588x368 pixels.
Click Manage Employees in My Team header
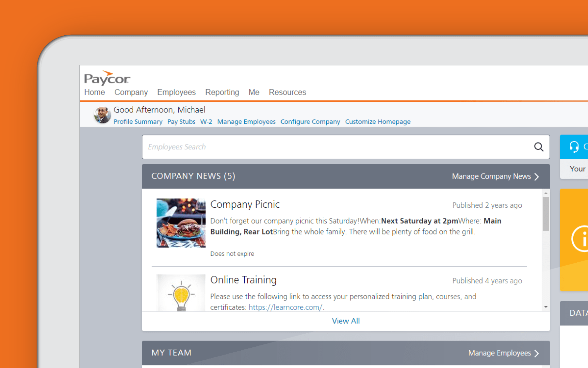tap(499, 353)
